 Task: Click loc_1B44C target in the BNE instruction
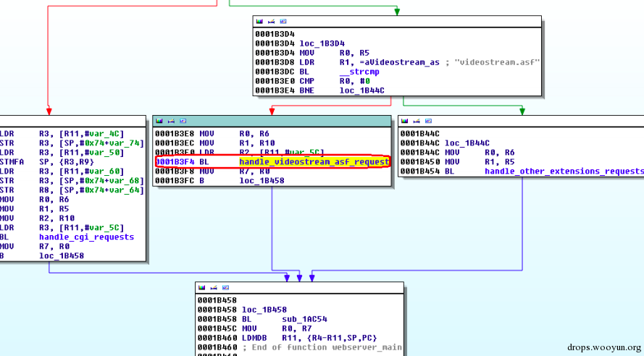click(361, 90)
